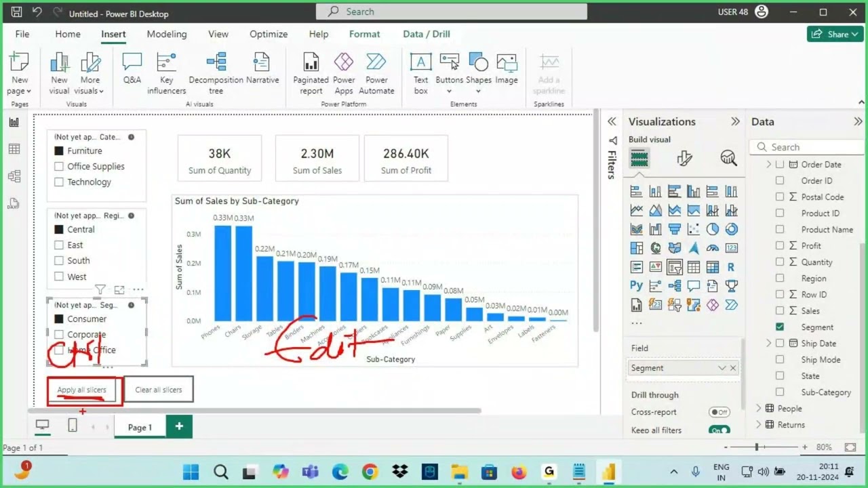
Task: Open the Q&A visual tool
Action: 132,69
